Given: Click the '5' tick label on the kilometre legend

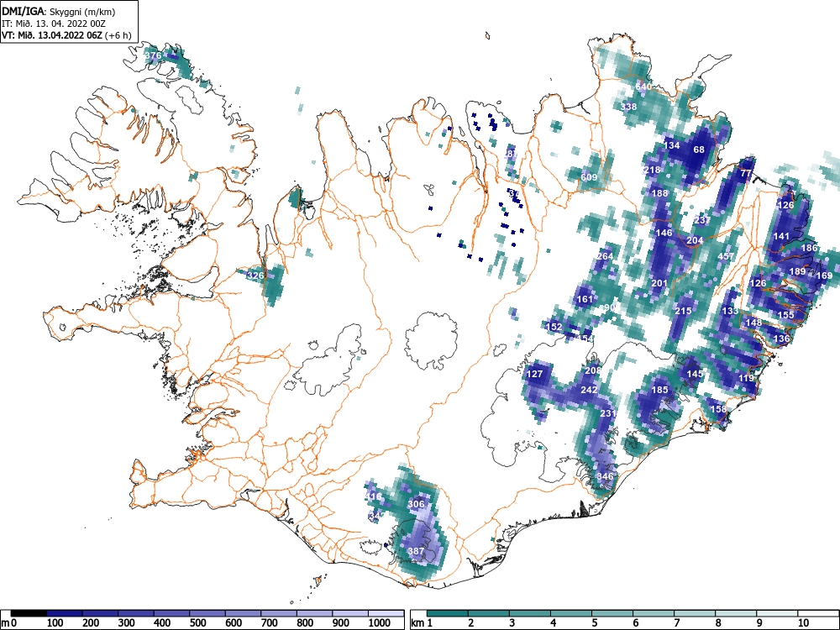Looking at the screenshot, I should [595, 623].
